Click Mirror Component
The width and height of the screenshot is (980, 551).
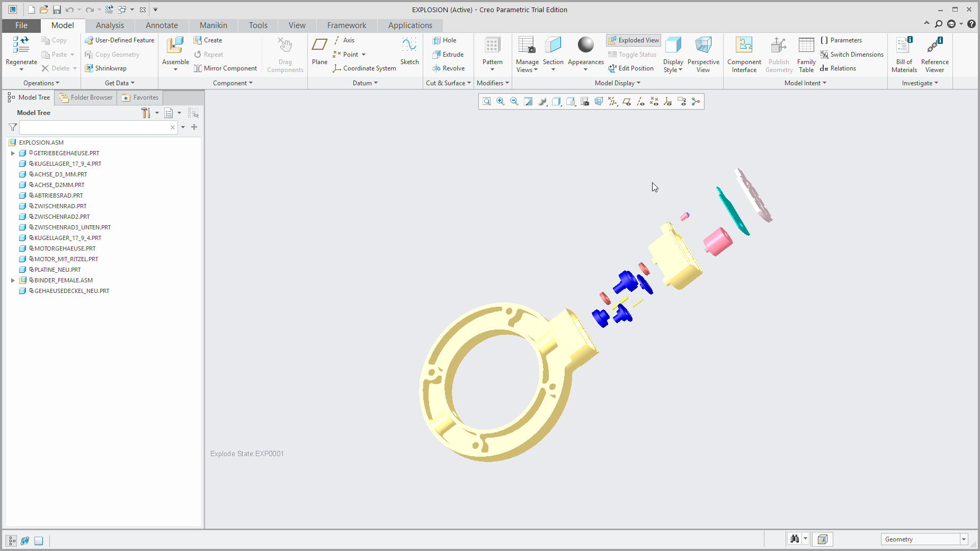click(x=225, y=68)
